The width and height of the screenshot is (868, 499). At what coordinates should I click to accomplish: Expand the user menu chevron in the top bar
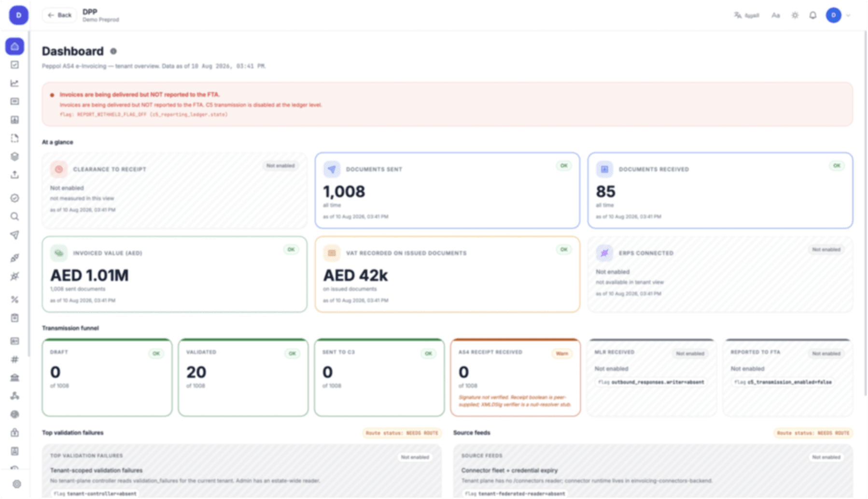(848, 15)
